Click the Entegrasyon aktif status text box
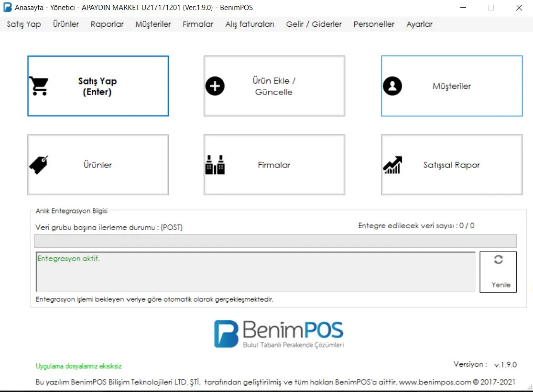This screenshot has height=392, width=533. click(x=255, y=272)
